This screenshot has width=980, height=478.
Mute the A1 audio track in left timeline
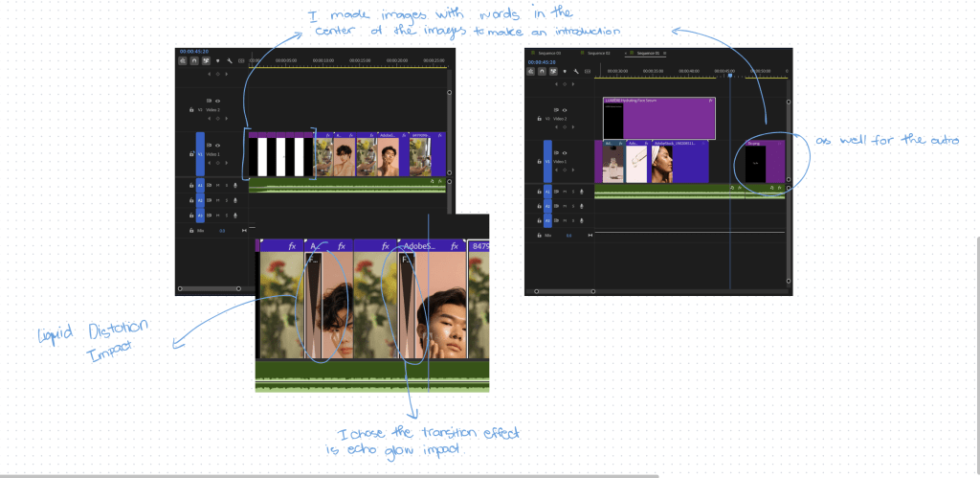click(x=218, y=185)
